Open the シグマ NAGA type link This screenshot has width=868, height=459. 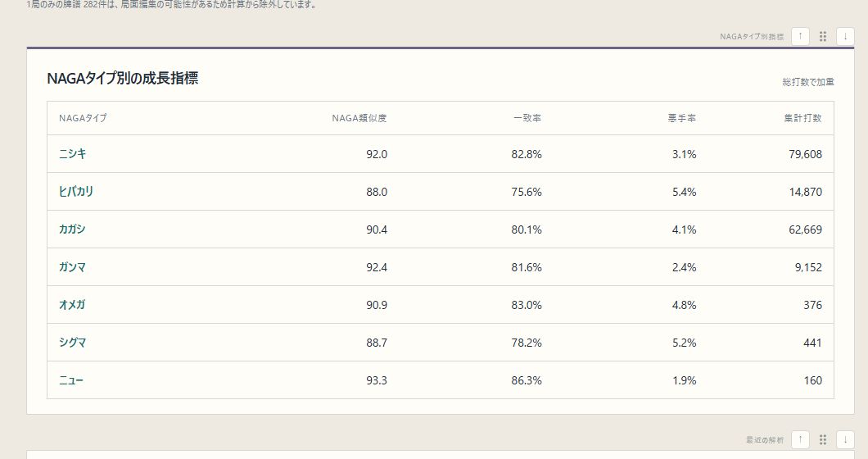73,342
